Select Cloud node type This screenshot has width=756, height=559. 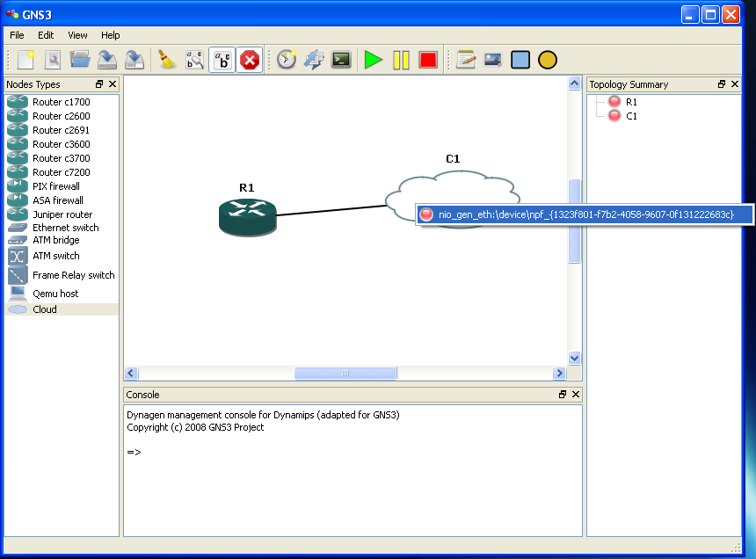(x=62, y=309)
